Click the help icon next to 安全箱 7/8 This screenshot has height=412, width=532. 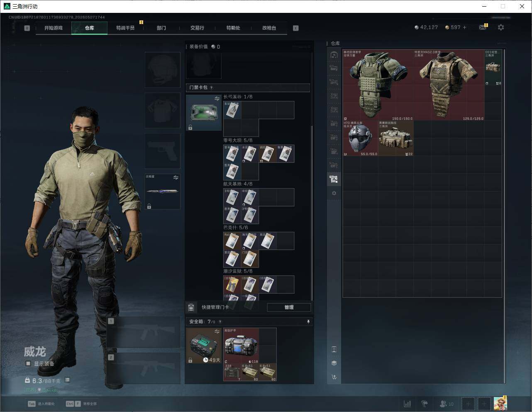[x=220, y=322]
